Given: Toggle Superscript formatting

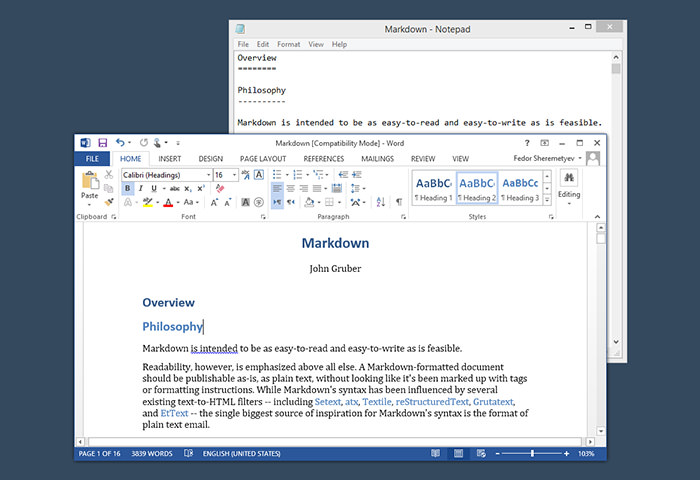Looking at the screenshot, I should [x=201, y=188].
